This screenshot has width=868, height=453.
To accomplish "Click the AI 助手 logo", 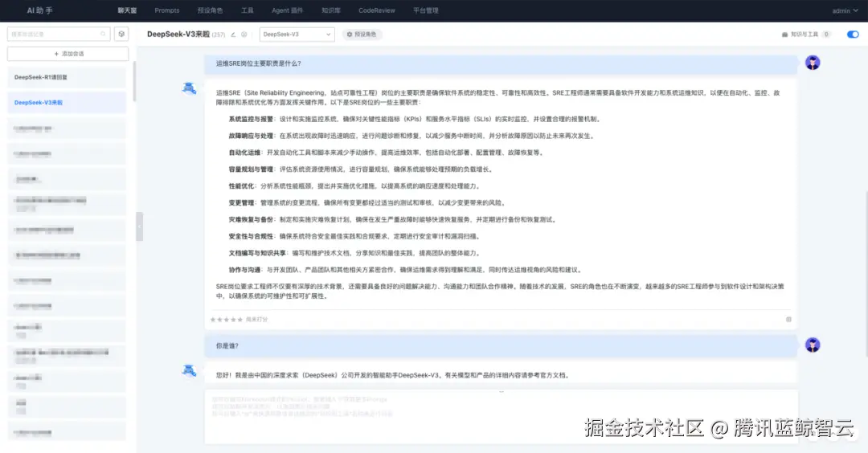I will [40, 10].
